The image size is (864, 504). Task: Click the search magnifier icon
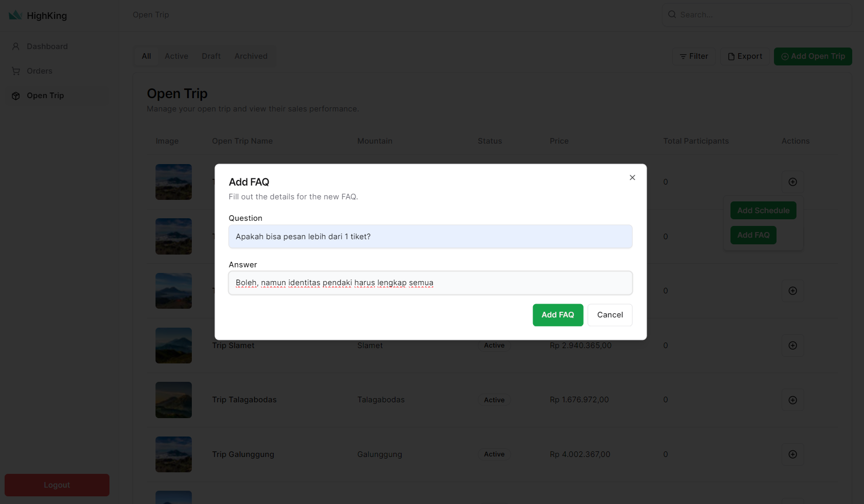tap(672, 15)
